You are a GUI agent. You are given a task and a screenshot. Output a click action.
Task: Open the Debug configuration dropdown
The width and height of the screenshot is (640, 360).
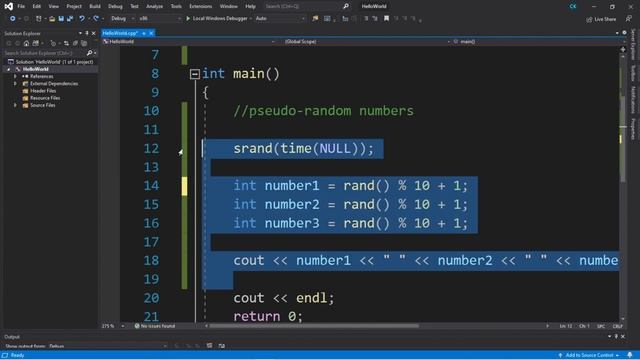point(122,19)
